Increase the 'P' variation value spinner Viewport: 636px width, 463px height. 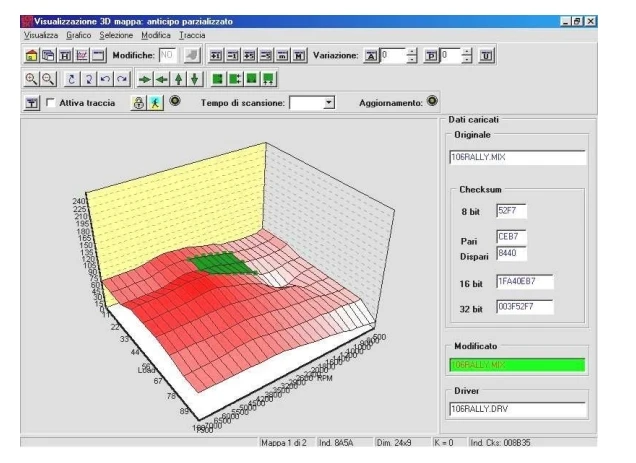(x=467, y=52)
